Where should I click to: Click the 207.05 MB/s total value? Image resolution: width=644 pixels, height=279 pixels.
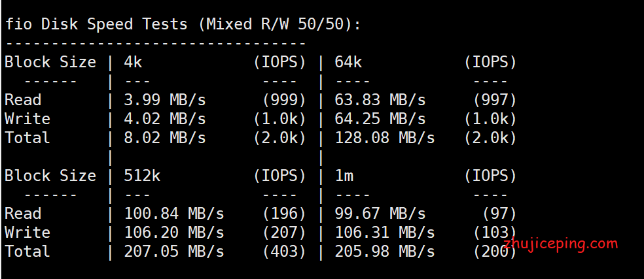[x=174, y=252]
